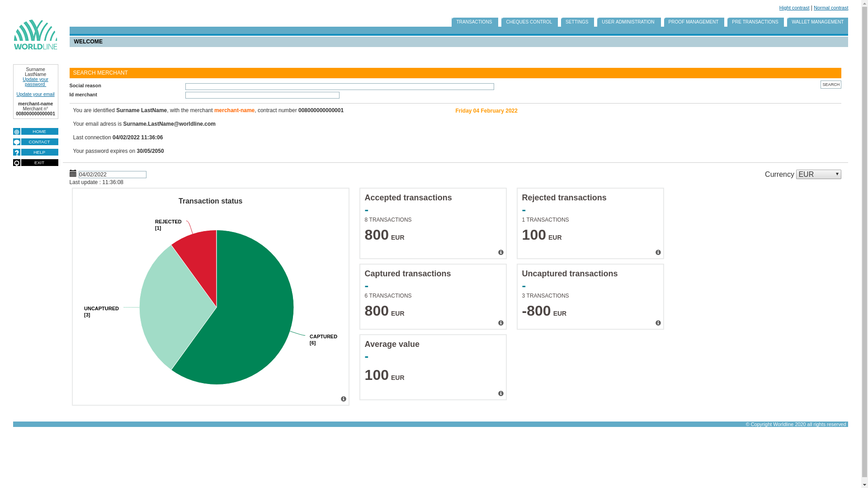This screenshot has width=868, height=488.
Task: Click the orange merchant-name text
Action: 234,110
